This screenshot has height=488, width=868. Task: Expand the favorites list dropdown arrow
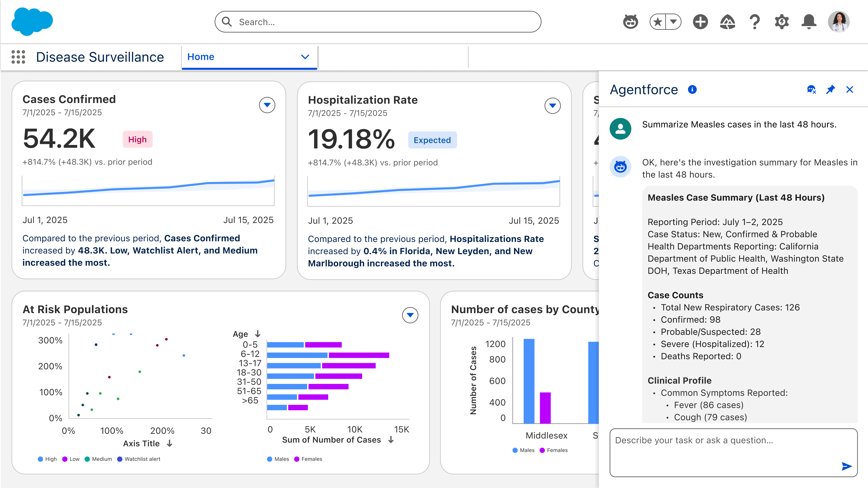(x=674, y=22)
